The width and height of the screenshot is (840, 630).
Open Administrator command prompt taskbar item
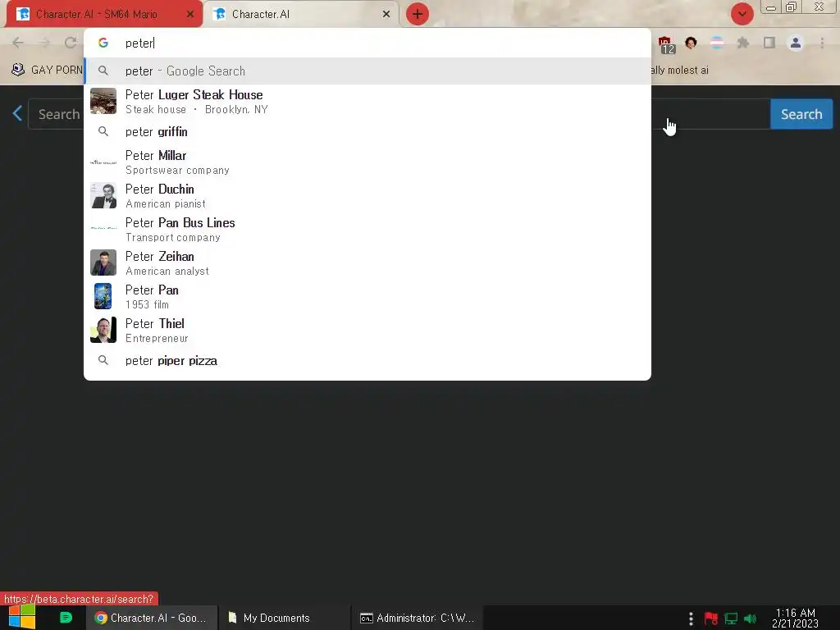pyautogui.click(x=418, y=618)
